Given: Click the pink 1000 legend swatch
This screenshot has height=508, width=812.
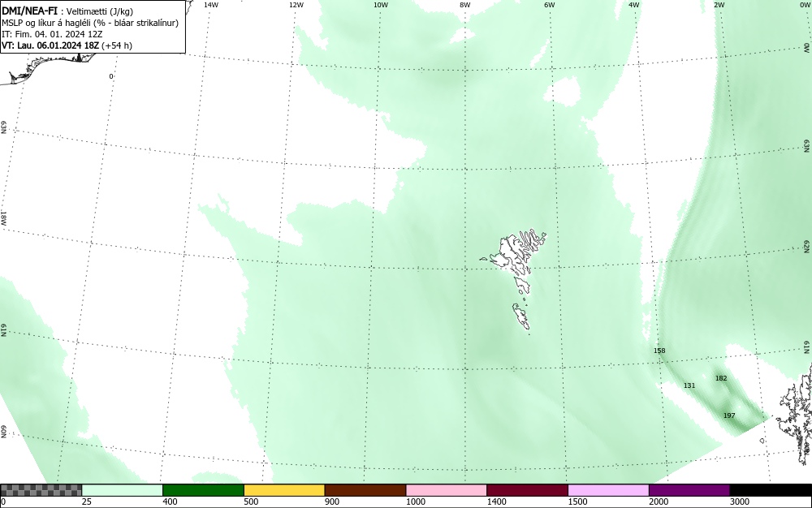Looking at the screenshot, I should coord(447,490).
